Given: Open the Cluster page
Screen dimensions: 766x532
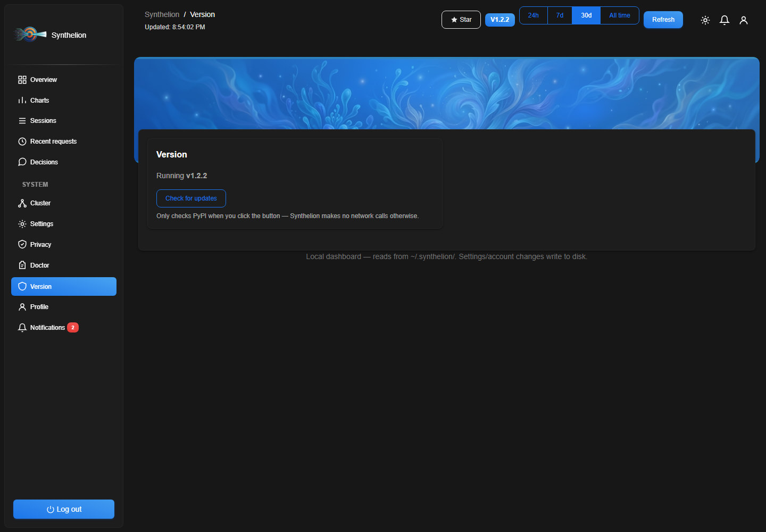Looking at the screenshot, I should click(64, 203).
